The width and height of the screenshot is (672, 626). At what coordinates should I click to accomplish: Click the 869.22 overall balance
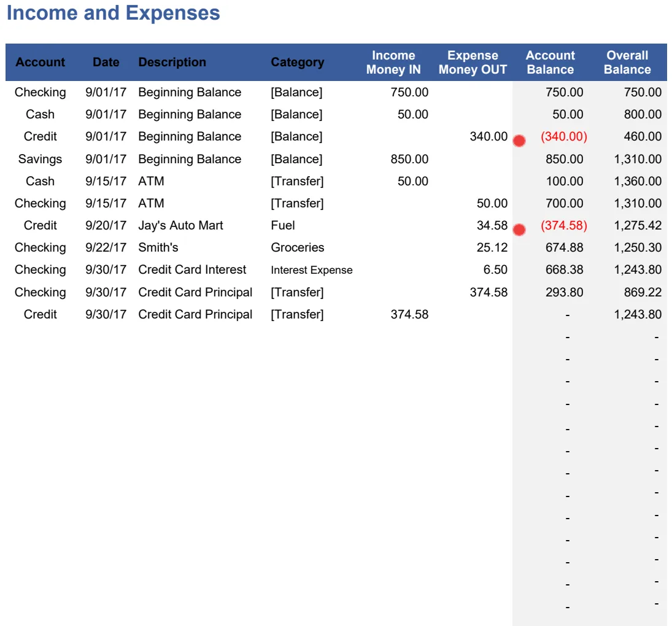point(643,292)
